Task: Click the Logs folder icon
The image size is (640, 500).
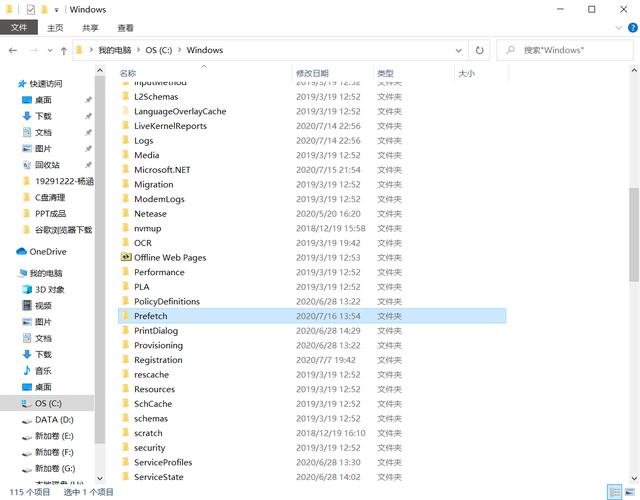Action: (126, 140)
